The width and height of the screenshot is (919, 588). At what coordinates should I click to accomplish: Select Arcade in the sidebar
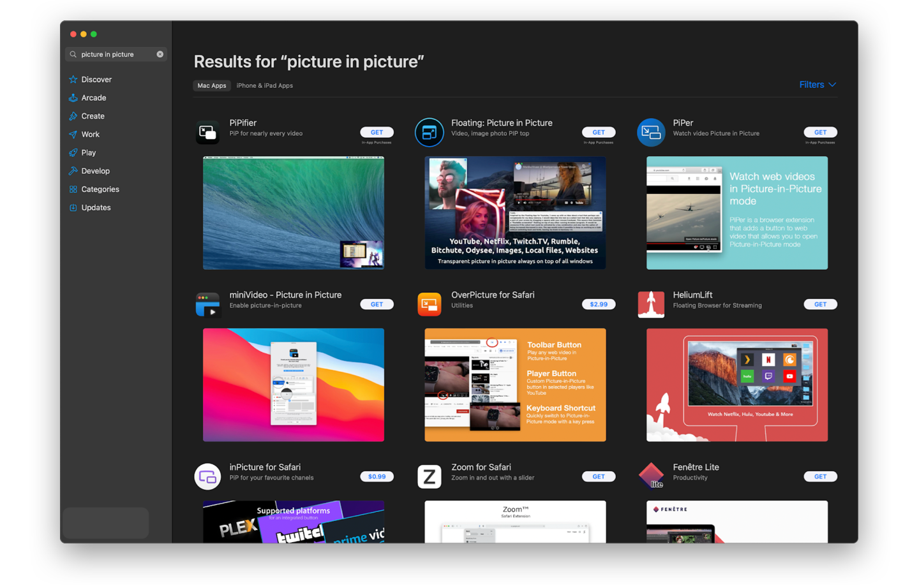(94, 98)
